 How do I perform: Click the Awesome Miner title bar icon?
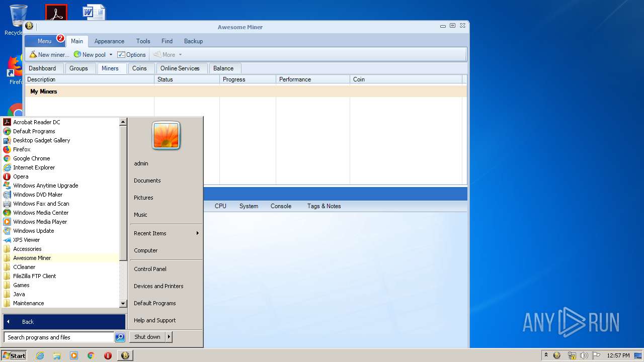[29, 26]
